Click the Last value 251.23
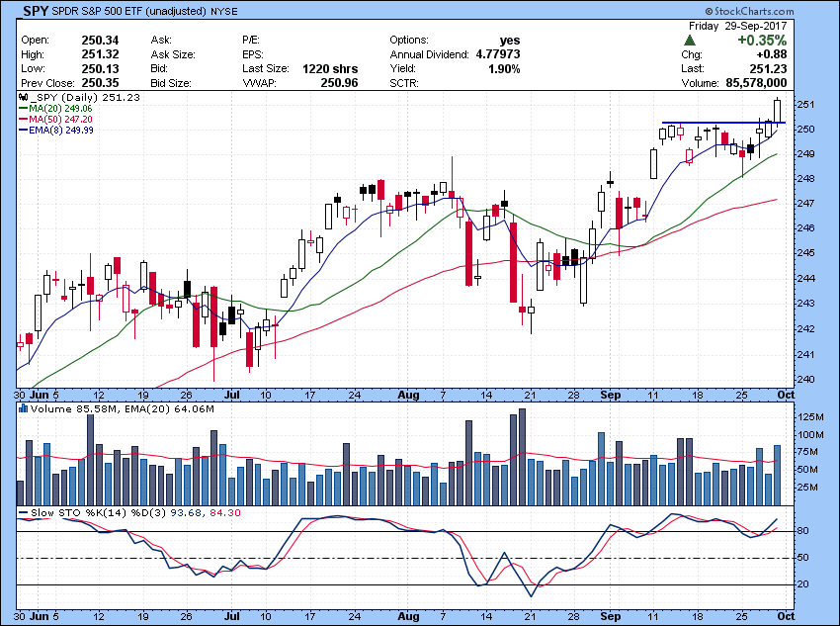Viewport: 840px width, 626px height. (768, 68)
